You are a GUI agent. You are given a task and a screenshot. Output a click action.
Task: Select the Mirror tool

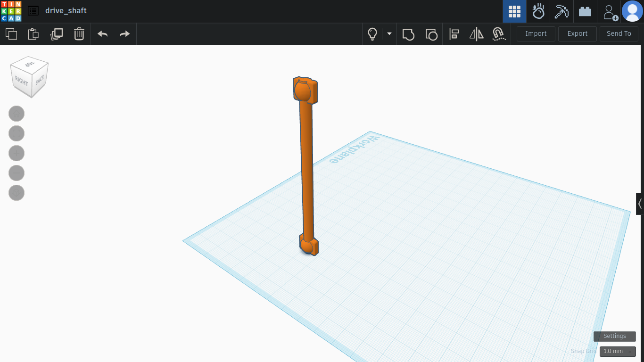pos(477,34)
